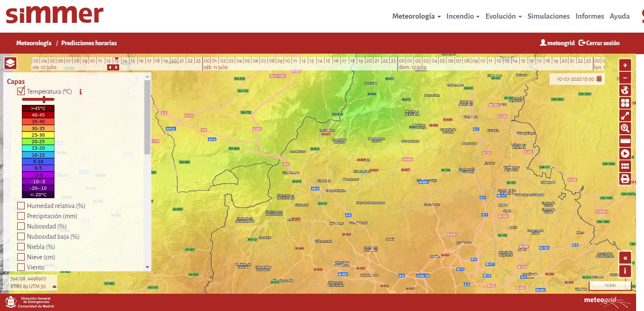Open the Meteorología dropdown menu

[x=416, y=16]
